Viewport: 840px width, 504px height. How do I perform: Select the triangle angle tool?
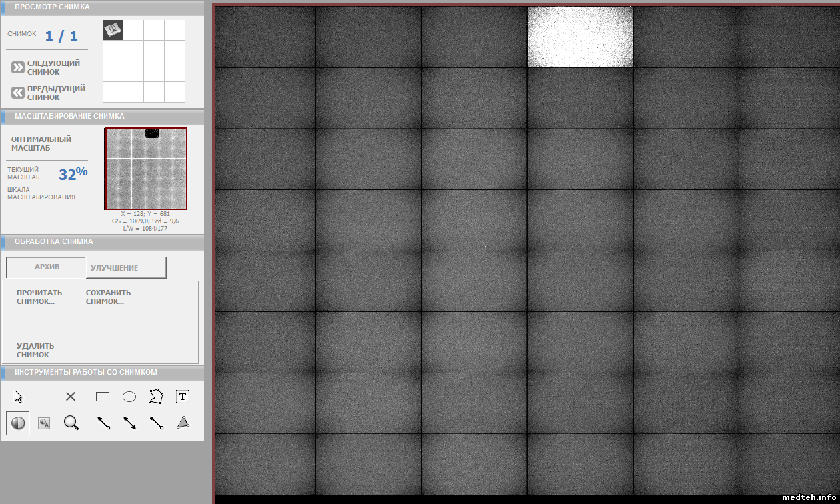(183, 423)
